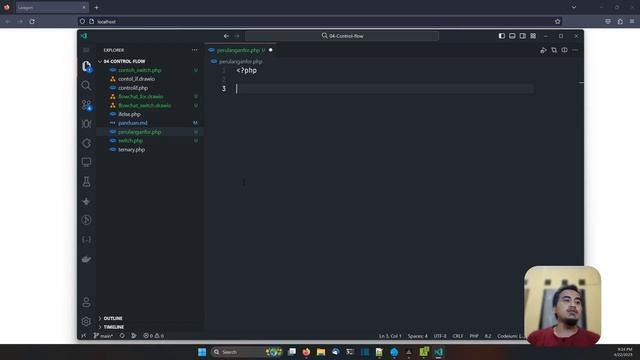Change the PHP language mode

click(x=474, y=336)
